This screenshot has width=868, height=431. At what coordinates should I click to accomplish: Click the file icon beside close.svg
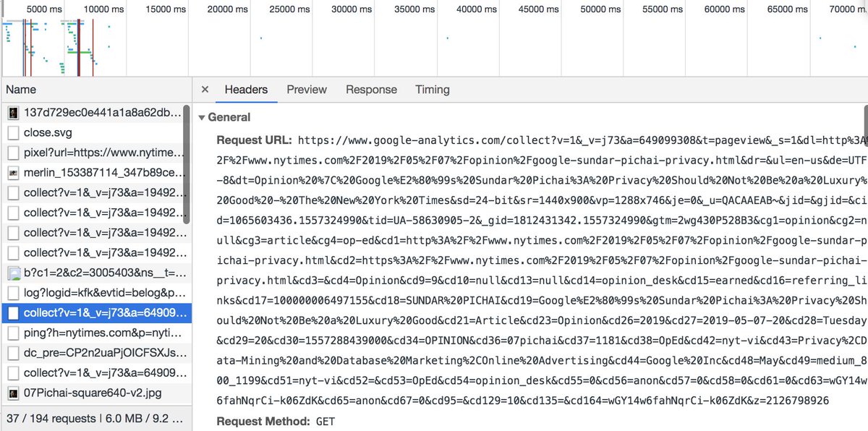click(13, 133)
